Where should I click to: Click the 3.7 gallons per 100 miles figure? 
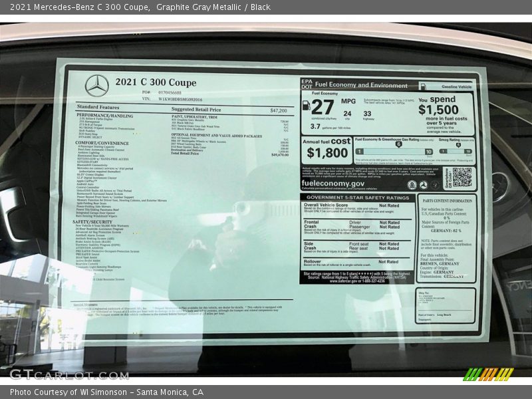[x=315, y=126]
